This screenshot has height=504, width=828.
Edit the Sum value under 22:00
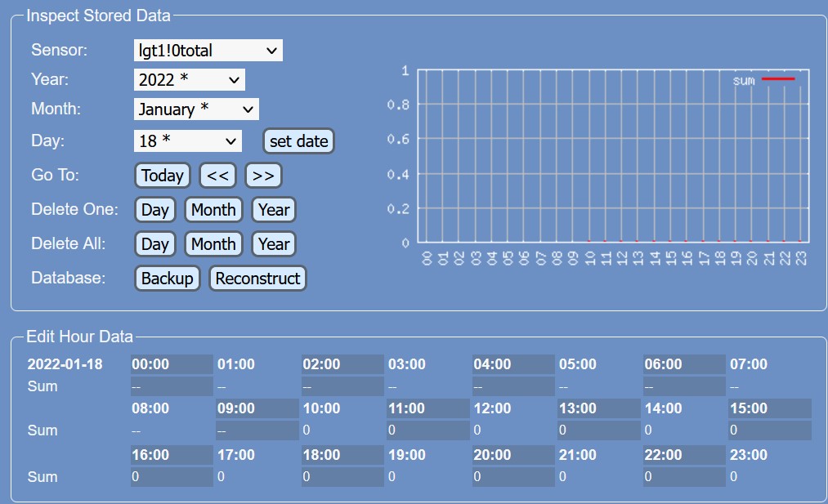click(x=684, y=477)
